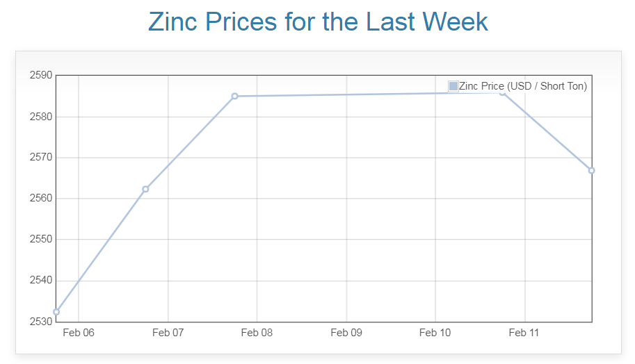Click the first data point at 2532
The width and height of the screenshot is (635, 364).
click(x=56, y=312)
